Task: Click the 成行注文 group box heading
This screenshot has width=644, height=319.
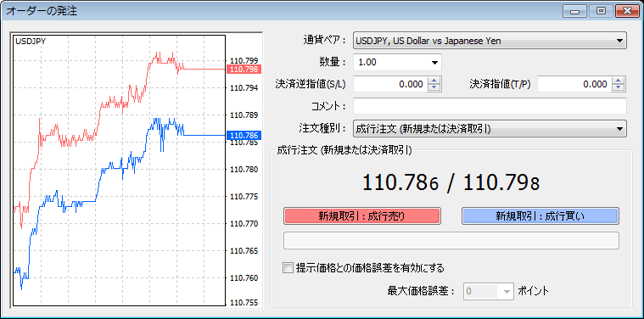Action: (x=344, y=150)
